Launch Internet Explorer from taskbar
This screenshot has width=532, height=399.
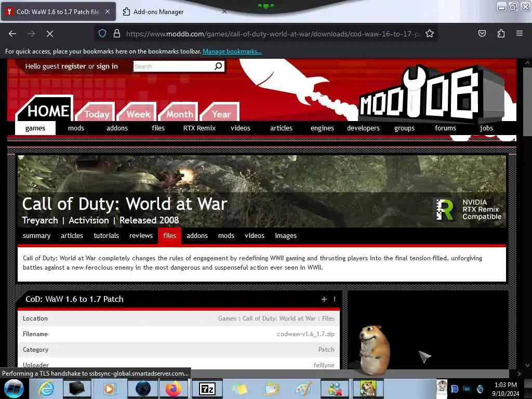tap(46, 389)
